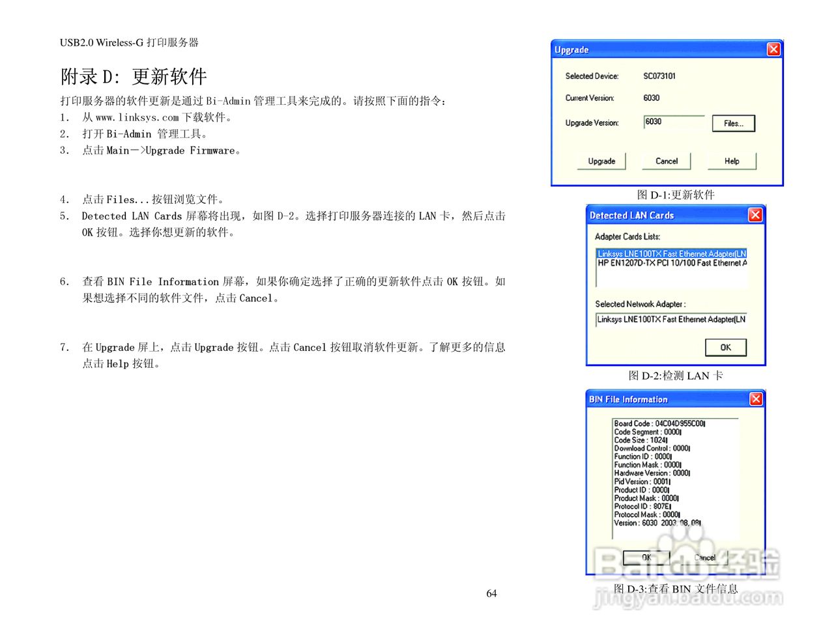Click the red X on the Upgrade dialog
This screenshot has height=644, width=834.
(x=773, y=49)
